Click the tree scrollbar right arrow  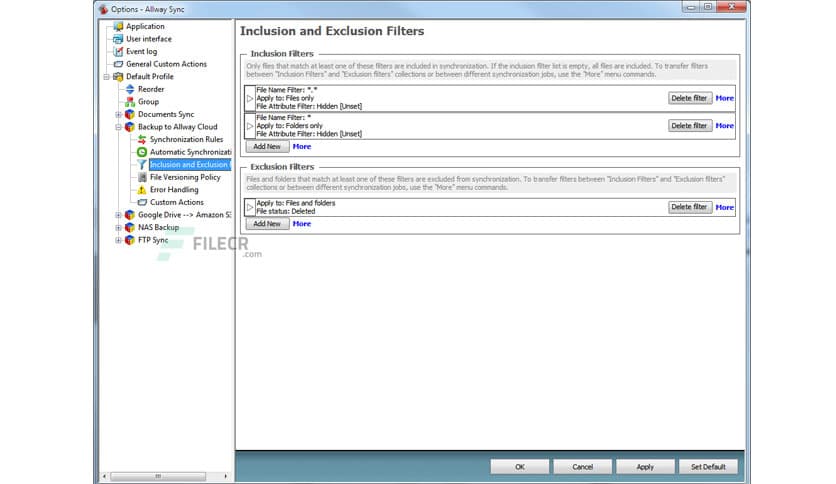(226, 476)
